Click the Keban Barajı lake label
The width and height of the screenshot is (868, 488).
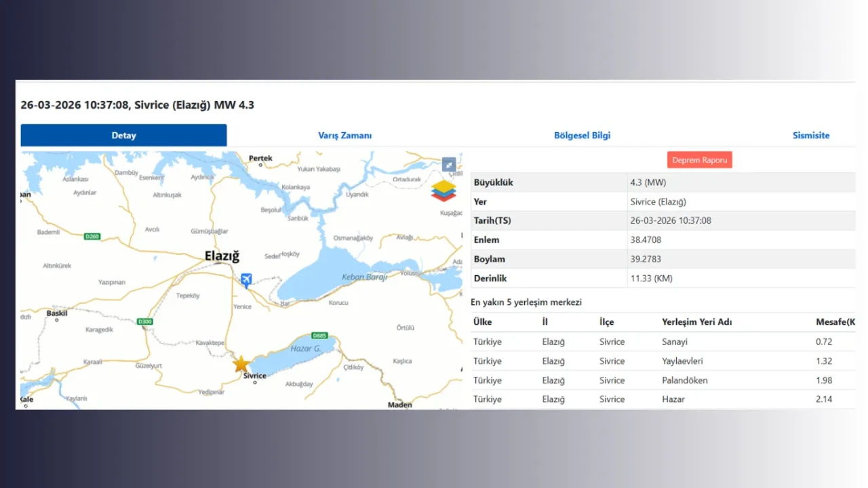coord(366,277)
